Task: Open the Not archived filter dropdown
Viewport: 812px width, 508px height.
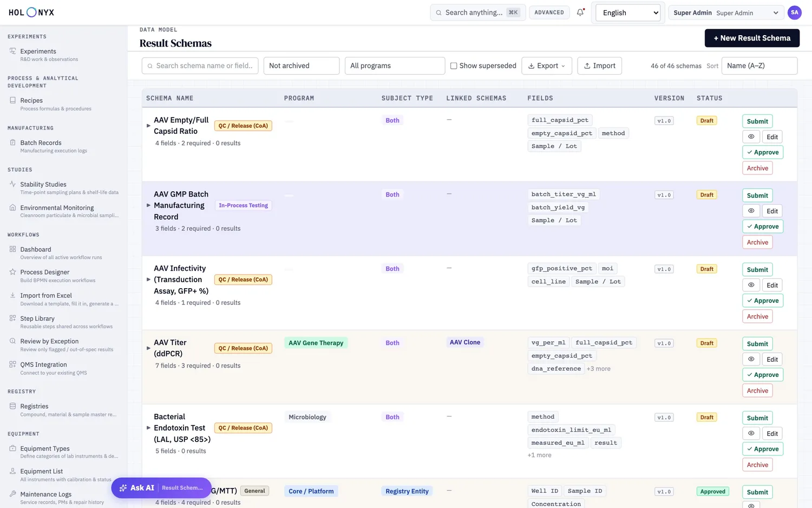Action: point(302,66)
